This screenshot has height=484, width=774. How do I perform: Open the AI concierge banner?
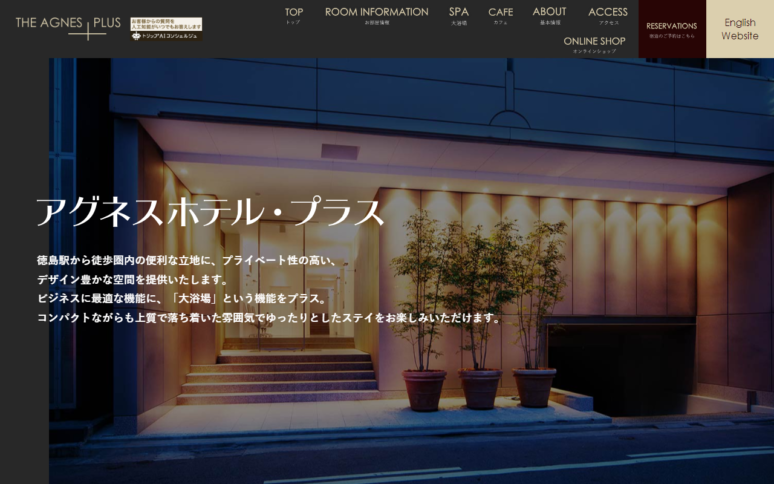tap(166, 29)
